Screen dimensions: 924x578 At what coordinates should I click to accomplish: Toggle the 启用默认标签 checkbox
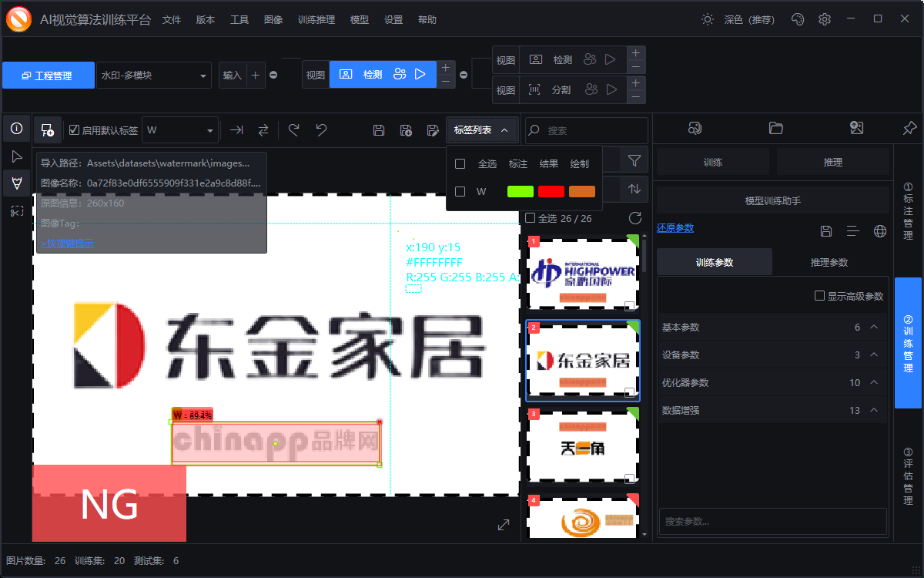tap(74, 130)
